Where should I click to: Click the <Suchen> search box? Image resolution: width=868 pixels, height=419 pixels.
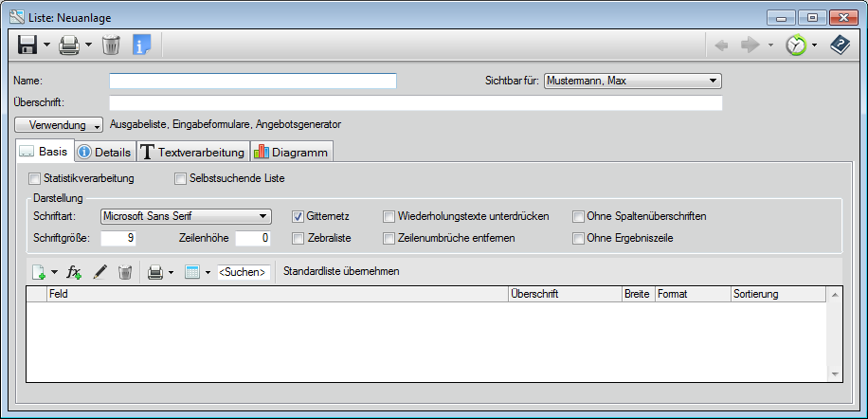tap(244, 272)
